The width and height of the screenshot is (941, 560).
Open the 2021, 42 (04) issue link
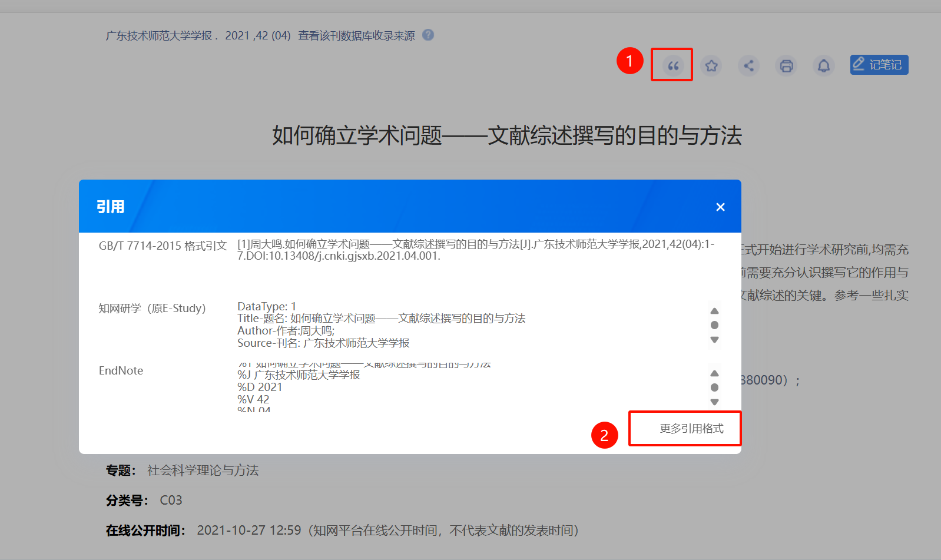pyautogui.click(x=258, y=36)
